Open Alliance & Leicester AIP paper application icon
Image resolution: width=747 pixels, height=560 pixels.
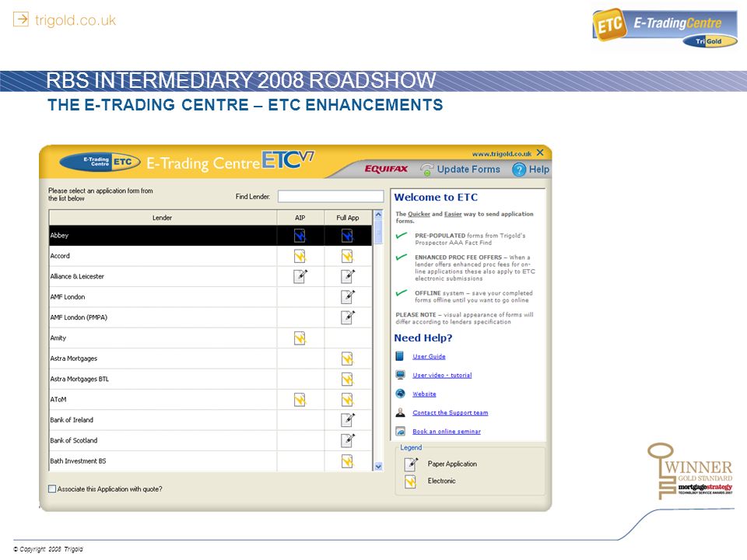point(300,276)
